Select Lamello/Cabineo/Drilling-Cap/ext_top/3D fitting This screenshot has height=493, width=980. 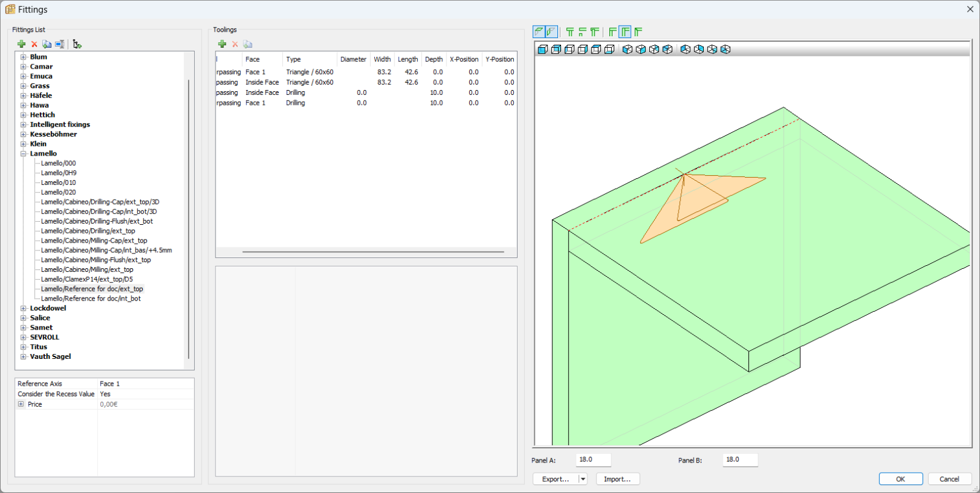[100, 202]
